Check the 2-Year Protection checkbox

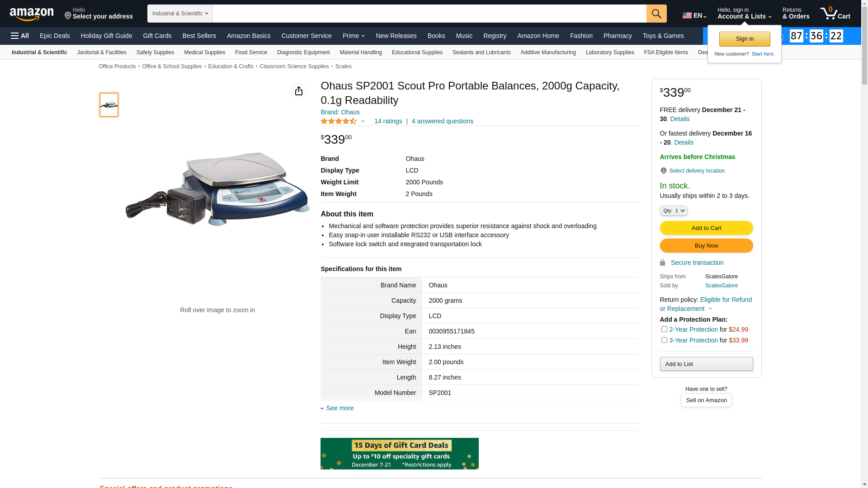coord(664,329)
